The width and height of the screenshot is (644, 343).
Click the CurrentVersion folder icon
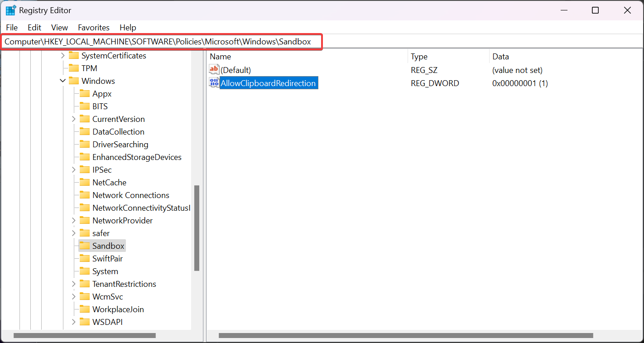(85, 119)
